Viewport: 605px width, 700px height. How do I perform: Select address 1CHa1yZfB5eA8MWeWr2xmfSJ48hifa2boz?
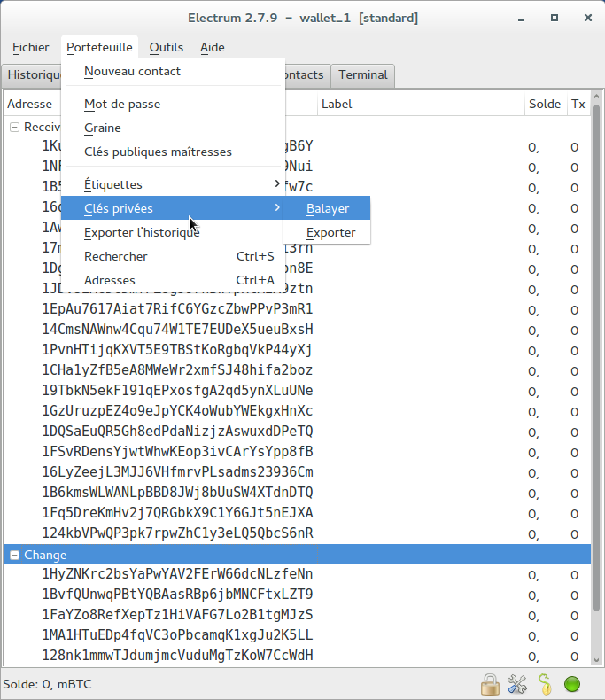(x=177, y=370)
